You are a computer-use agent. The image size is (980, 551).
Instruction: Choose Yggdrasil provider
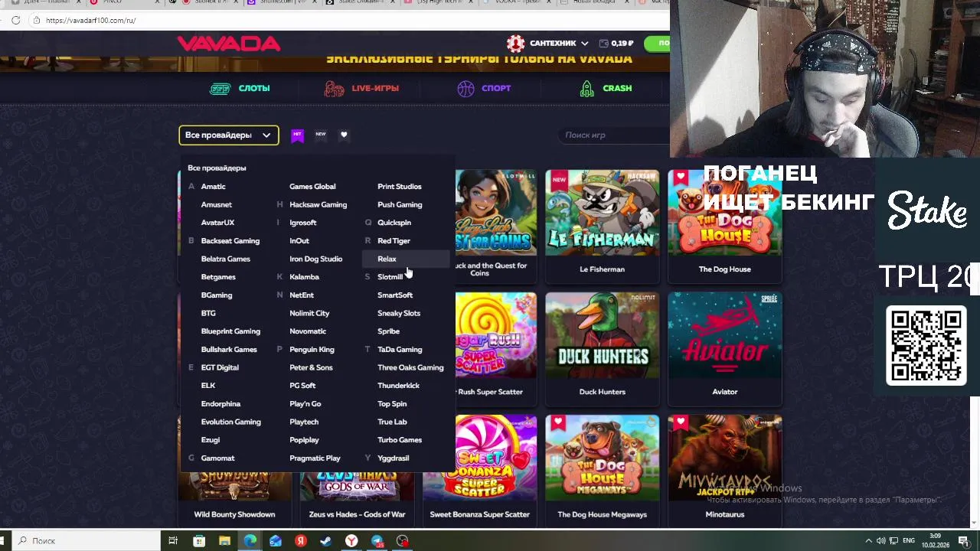394,458
